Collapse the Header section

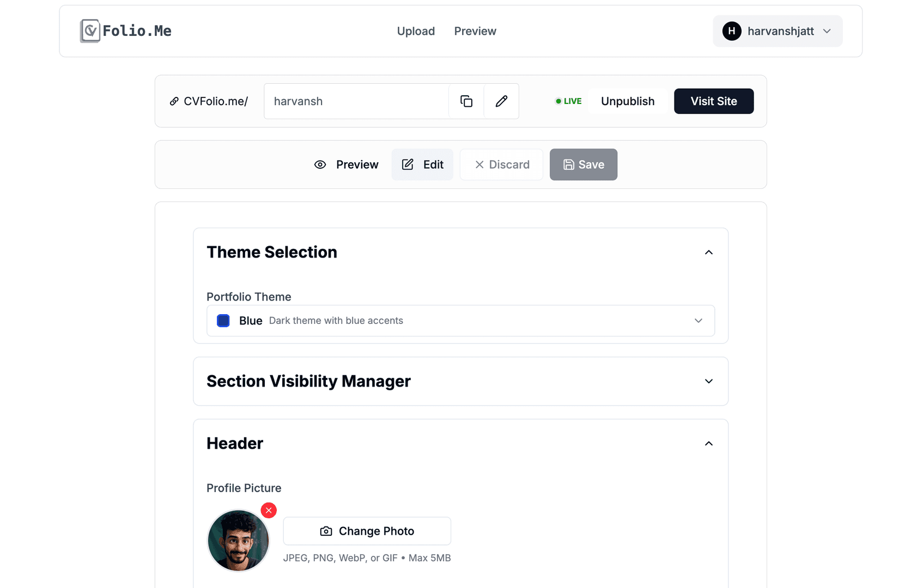[x=708, y=443]
